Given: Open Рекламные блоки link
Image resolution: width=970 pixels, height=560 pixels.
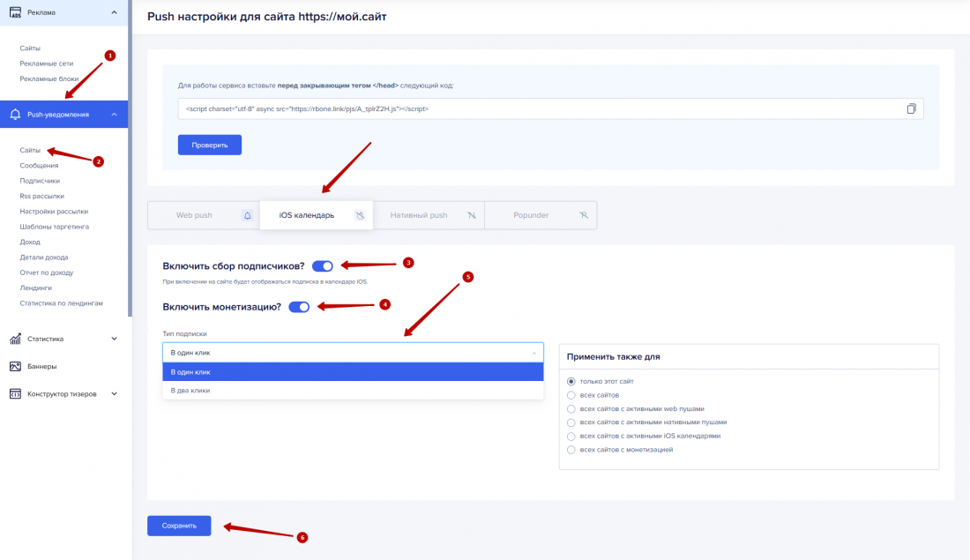Looking at the screenshot, I should pyautogui.click(x=48, y=79).
